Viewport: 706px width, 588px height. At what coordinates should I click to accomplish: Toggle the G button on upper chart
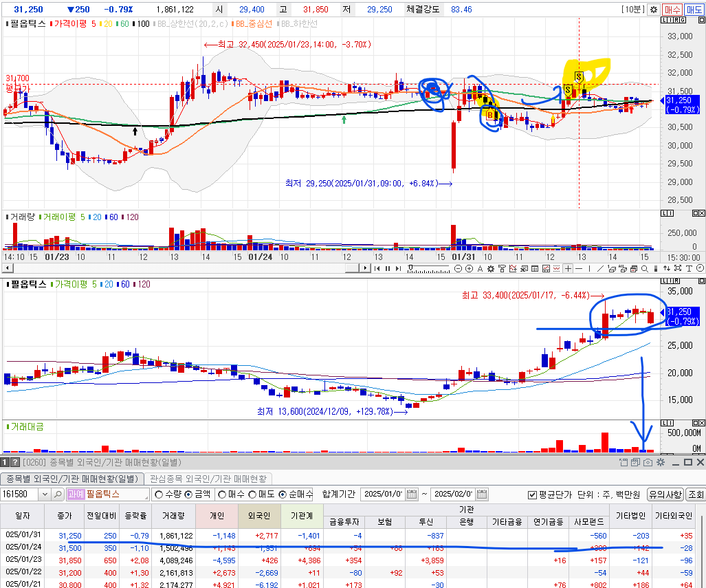tap(683, 20)
